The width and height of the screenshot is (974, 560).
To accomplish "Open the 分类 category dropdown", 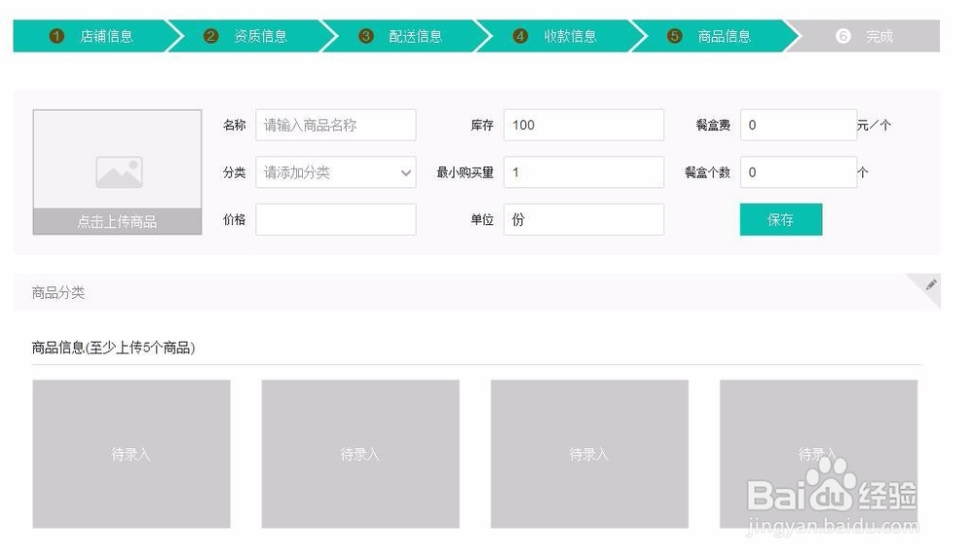I will coord(335,172).
